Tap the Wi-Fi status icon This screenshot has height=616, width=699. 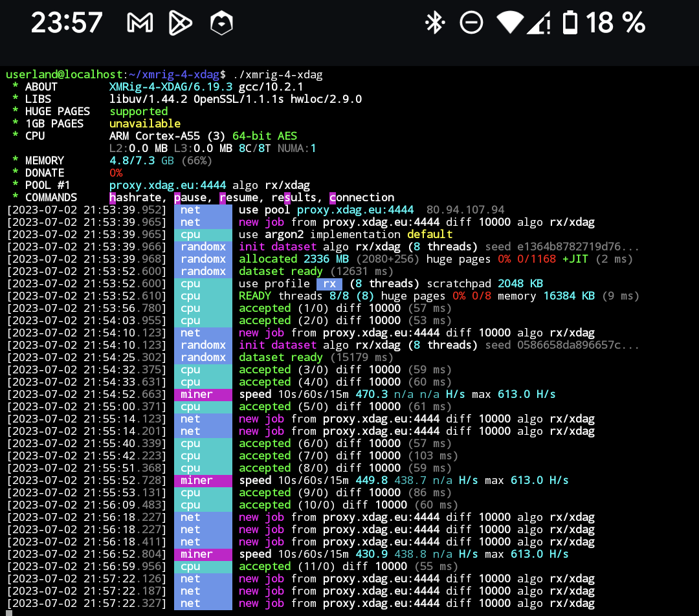[x=509, y=22]
